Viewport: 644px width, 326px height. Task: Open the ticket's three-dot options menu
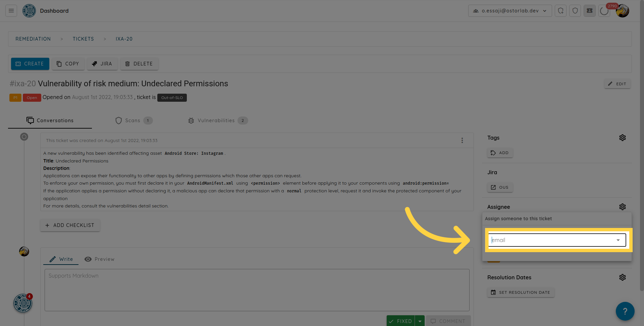[462, 140]
